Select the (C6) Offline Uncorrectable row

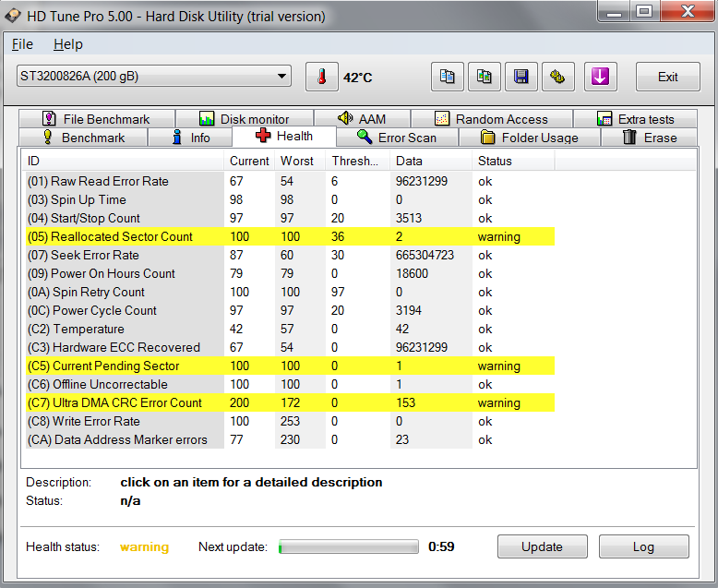point(290,384)
